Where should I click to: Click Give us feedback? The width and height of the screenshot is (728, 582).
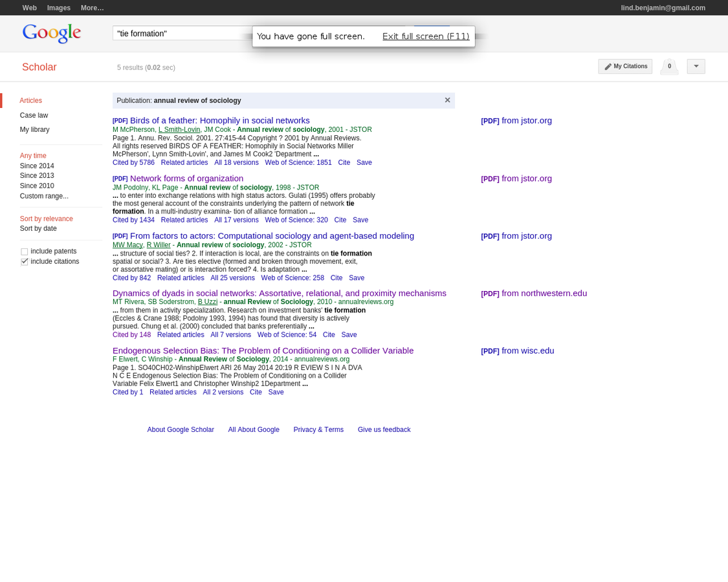coord(384,430)
